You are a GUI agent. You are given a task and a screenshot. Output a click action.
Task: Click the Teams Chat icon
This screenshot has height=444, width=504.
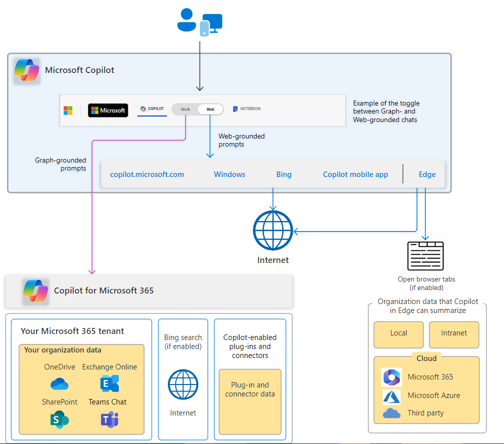(x=109, y=419)
